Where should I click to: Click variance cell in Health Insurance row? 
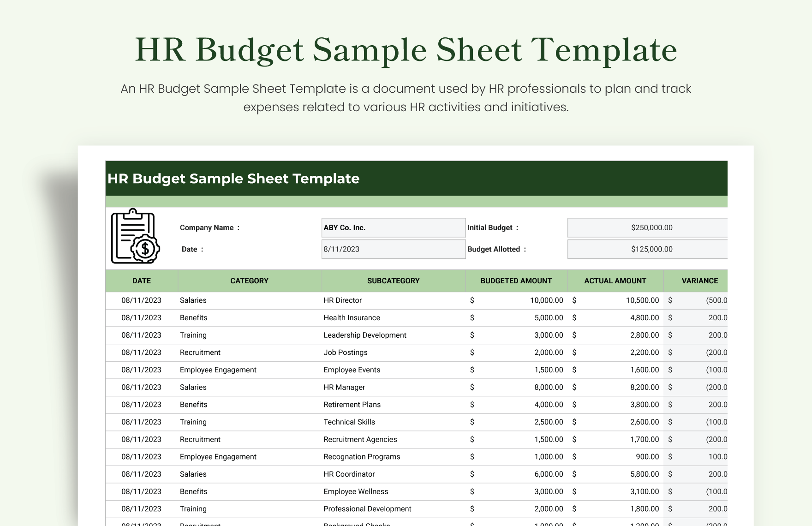point(696,318)
